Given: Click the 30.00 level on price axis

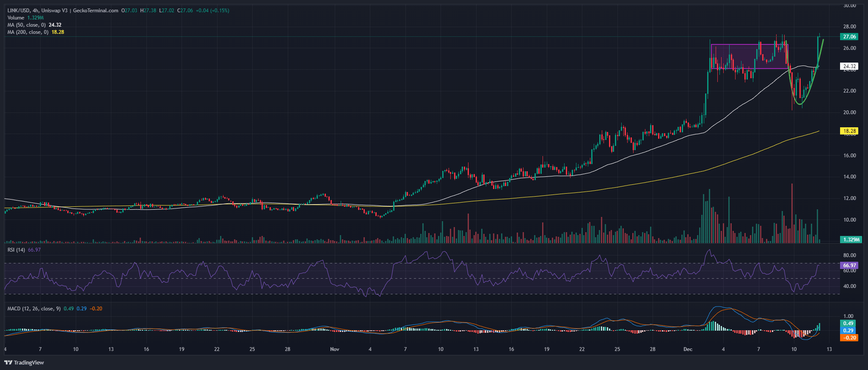Looking at the screenshot, I should click(849, 5).
